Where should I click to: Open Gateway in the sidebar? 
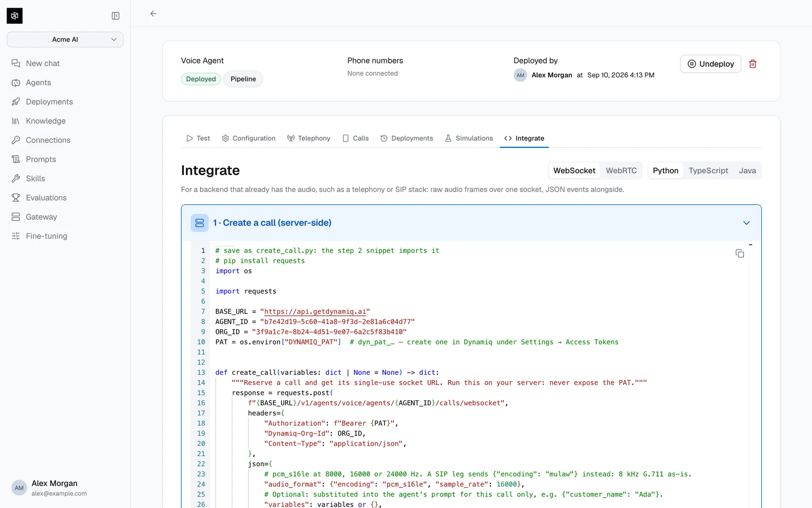click(x=65, y=217)
